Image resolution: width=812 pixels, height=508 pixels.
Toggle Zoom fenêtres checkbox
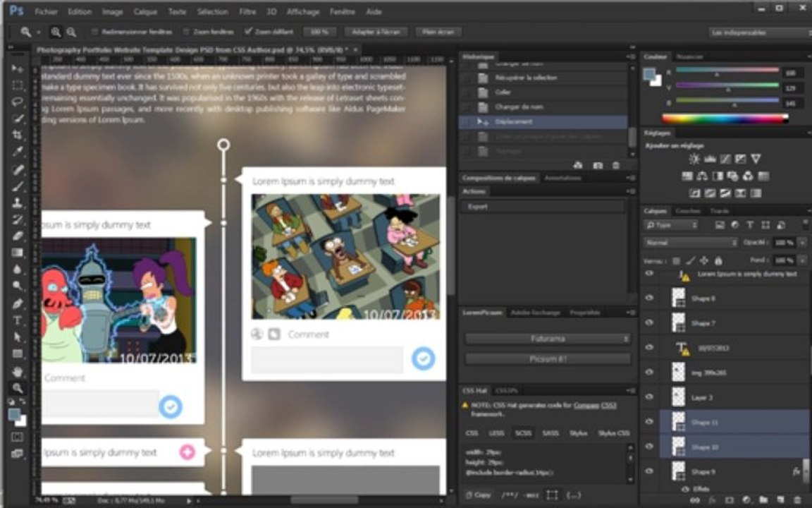tap(186, 32)
